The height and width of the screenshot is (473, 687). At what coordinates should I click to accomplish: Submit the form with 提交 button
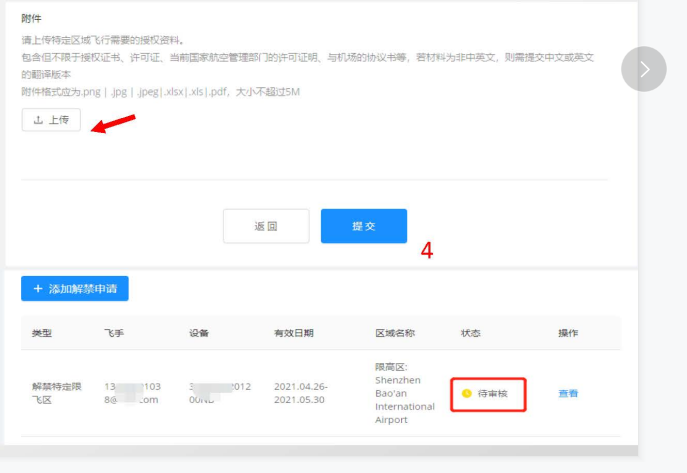point(364,226)
